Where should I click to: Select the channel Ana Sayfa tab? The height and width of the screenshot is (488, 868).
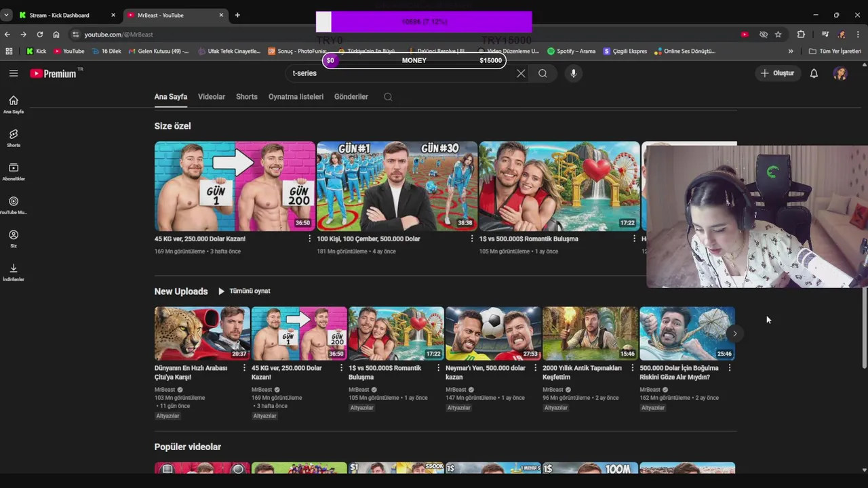[171, 97]
